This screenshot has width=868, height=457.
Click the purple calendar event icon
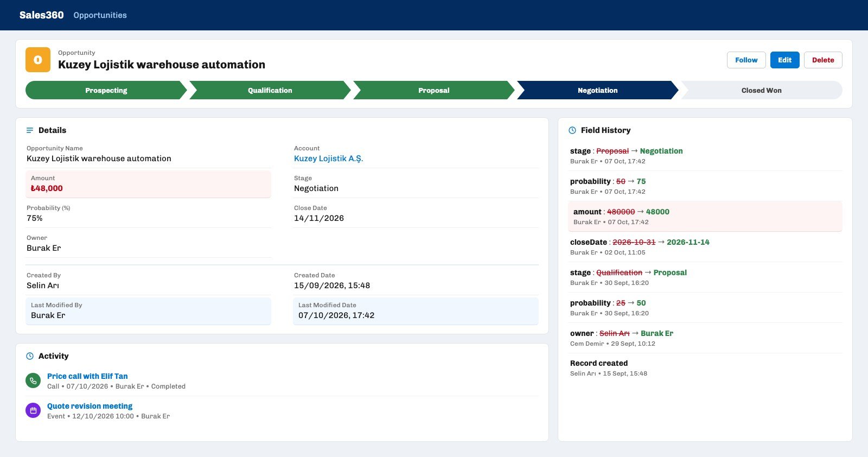click(x=33, y=411)
